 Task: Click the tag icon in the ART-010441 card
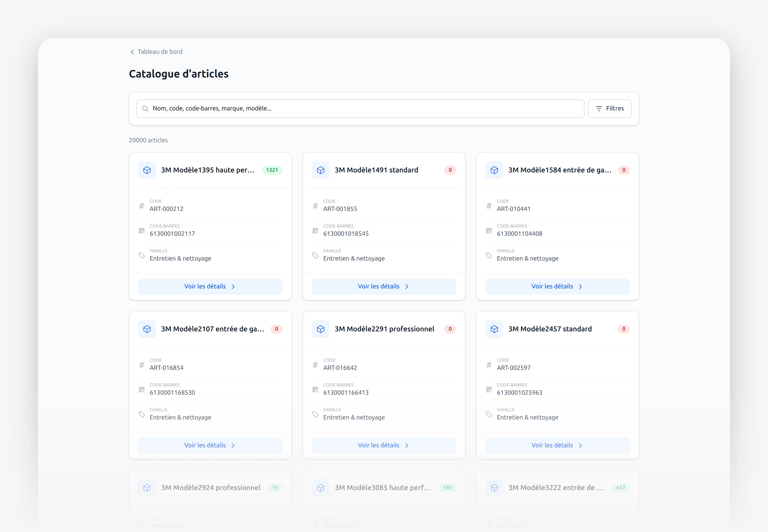[x=489, y=256]
